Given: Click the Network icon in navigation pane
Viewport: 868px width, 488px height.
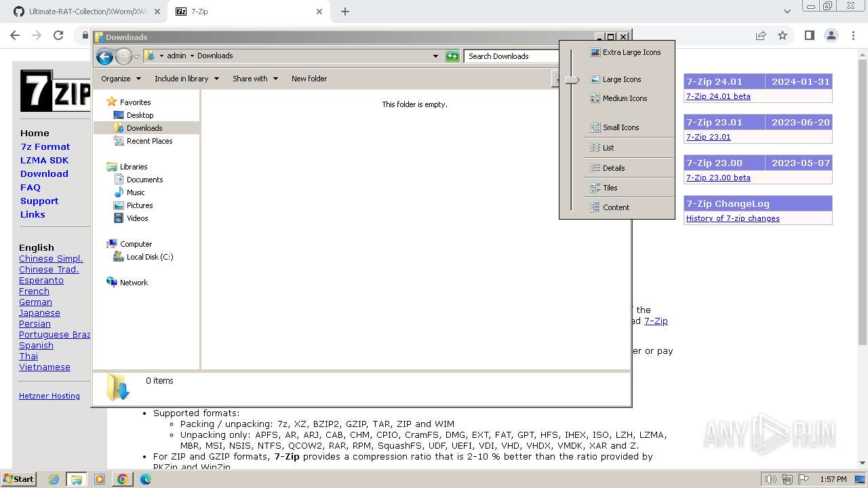Looking at the screenshot, I should (x=112, y=283).
